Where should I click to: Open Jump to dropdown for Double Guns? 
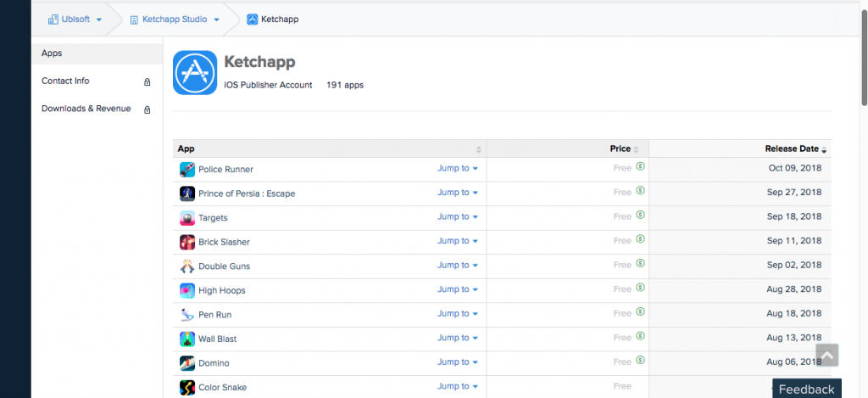pos(458,266)
